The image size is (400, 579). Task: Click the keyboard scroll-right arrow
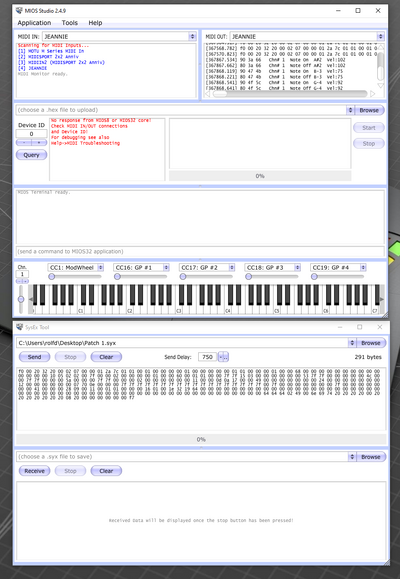coord(382,299)
